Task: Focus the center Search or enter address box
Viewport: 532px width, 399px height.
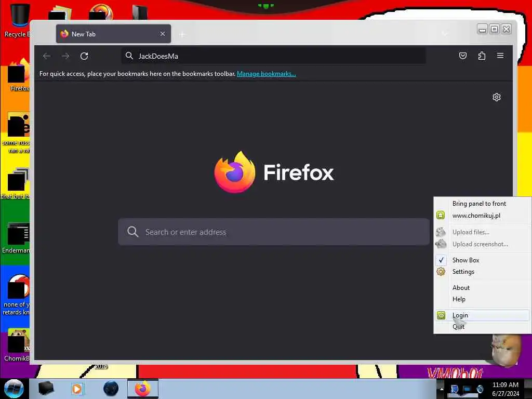Action: tap(273, 232)
